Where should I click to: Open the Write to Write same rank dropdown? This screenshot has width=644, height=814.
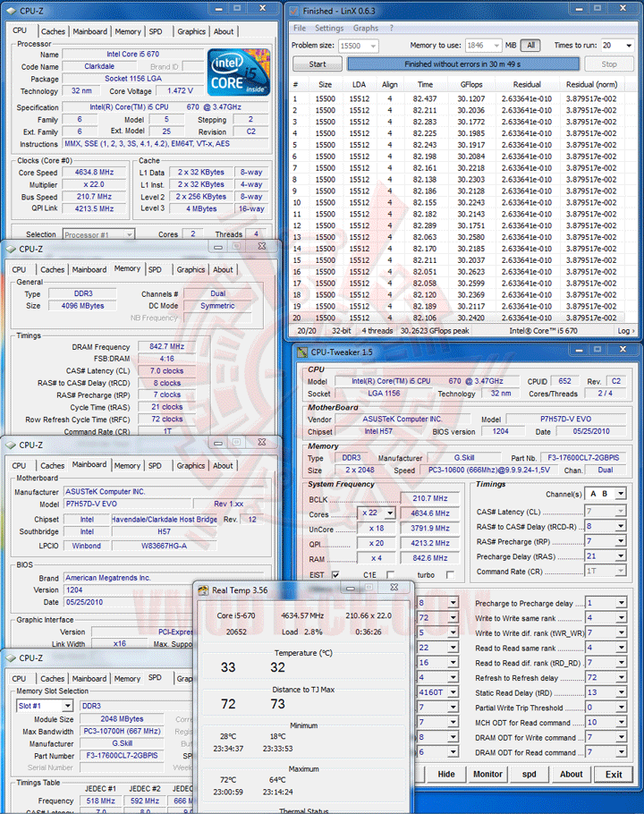tap(621, 618)
